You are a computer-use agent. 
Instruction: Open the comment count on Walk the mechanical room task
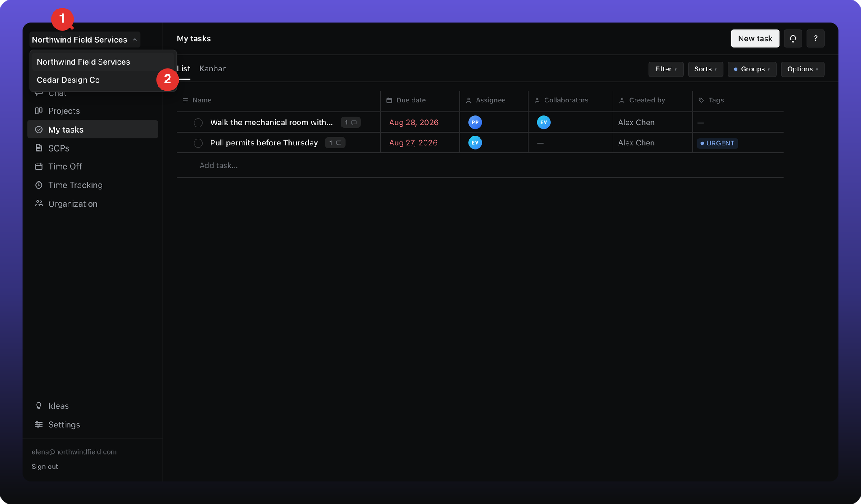pyautogui.click(x=350, y=123)
